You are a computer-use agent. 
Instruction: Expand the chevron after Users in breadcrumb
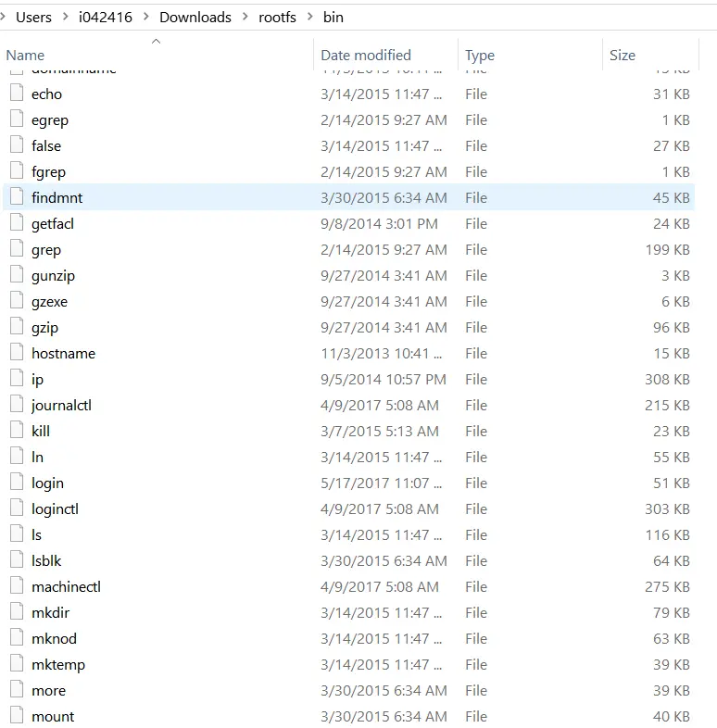[x=66, y=17]
